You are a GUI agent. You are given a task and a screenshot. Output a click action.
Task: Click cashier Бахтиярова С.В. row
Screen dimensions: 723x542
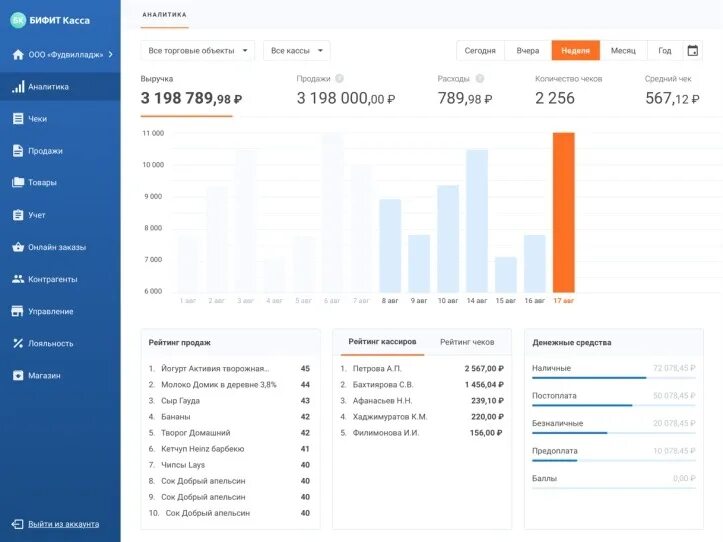point(422,385)
